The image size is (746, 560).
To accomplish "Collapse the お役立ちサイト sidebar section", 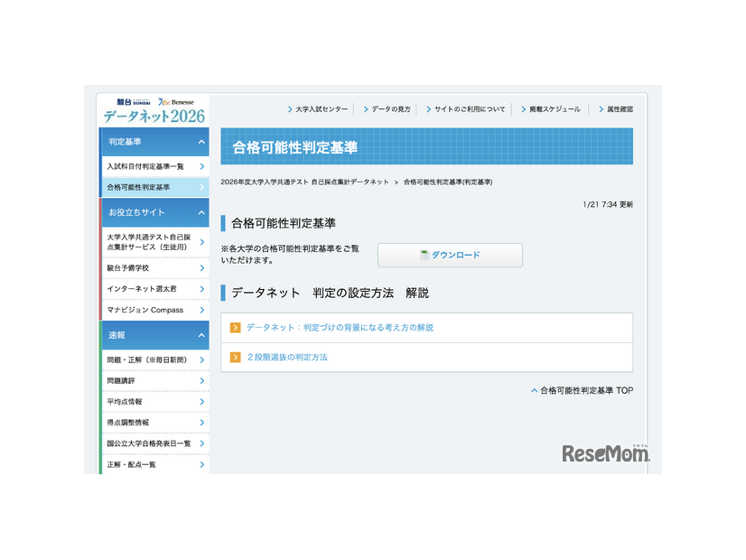I will click(x=200, y=213).
